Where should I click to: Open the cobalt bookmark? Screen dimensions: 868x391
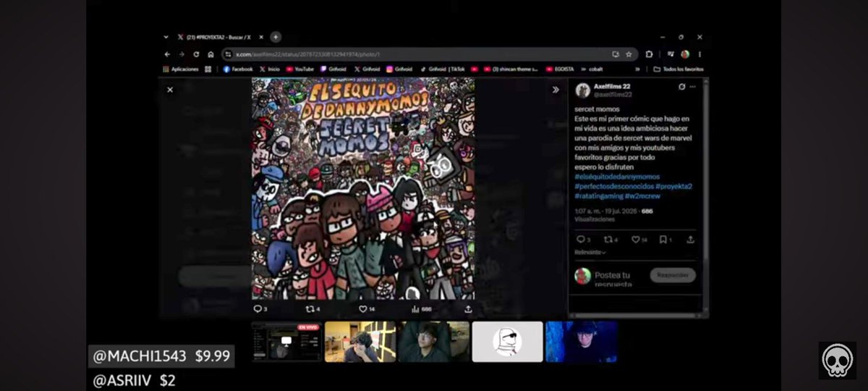[x=591, y=70]
